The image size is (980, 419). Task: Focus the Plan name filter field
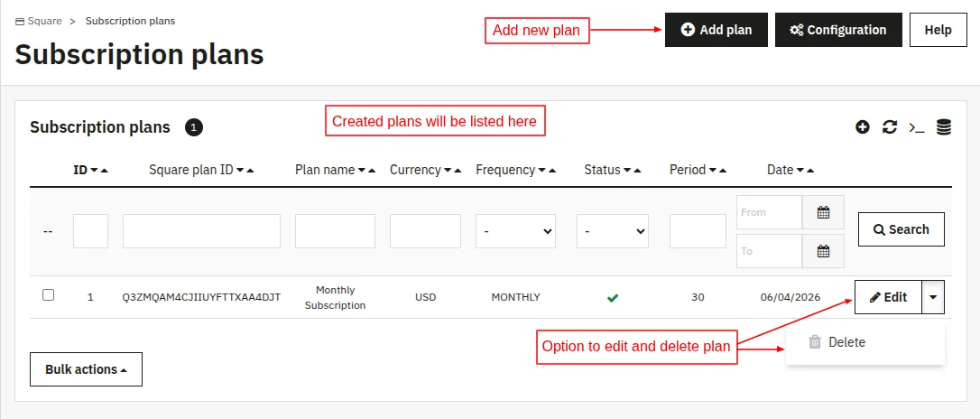pyautogui.click(x=335, y=231)
